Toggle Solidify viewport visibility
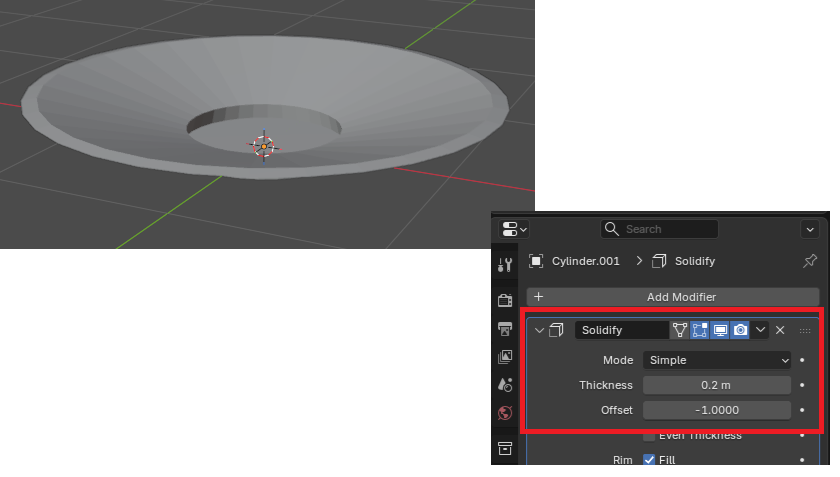840x477 pixels. click(720, 330)
